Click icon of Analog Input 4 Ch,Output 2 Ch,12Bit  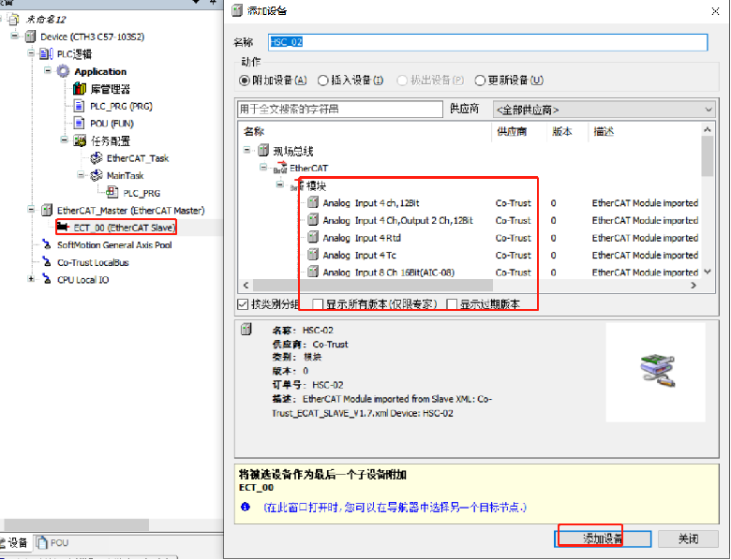313,220
